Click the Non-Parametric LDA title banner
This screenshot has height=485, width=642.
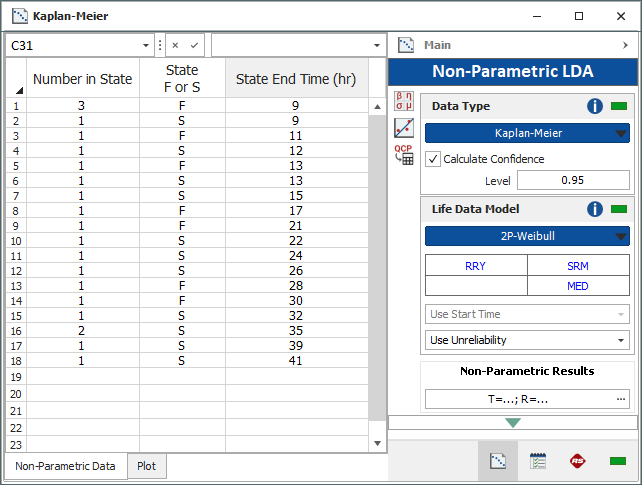513,72
